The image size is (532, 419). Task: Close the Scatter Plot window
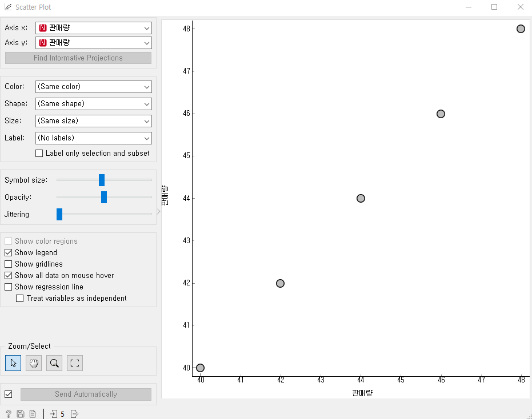click(x=521, y=7)
